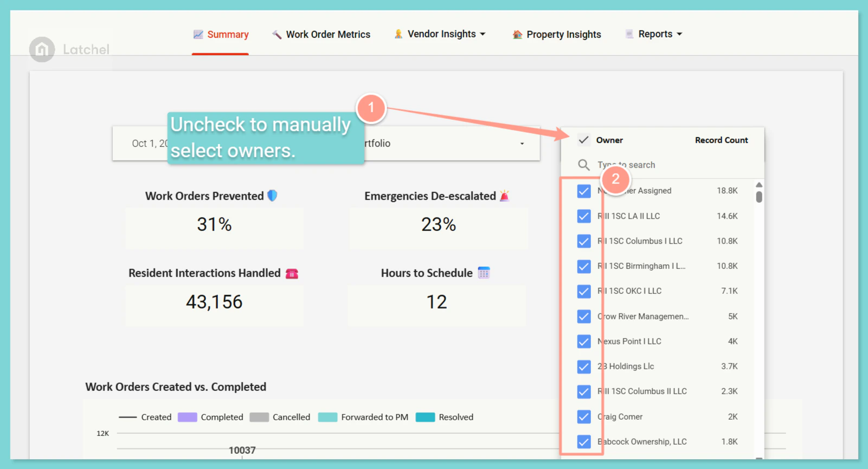Switch to Work Order Metrics tab
The height and width of the screenshot is (469, 868).
(321, 35)
